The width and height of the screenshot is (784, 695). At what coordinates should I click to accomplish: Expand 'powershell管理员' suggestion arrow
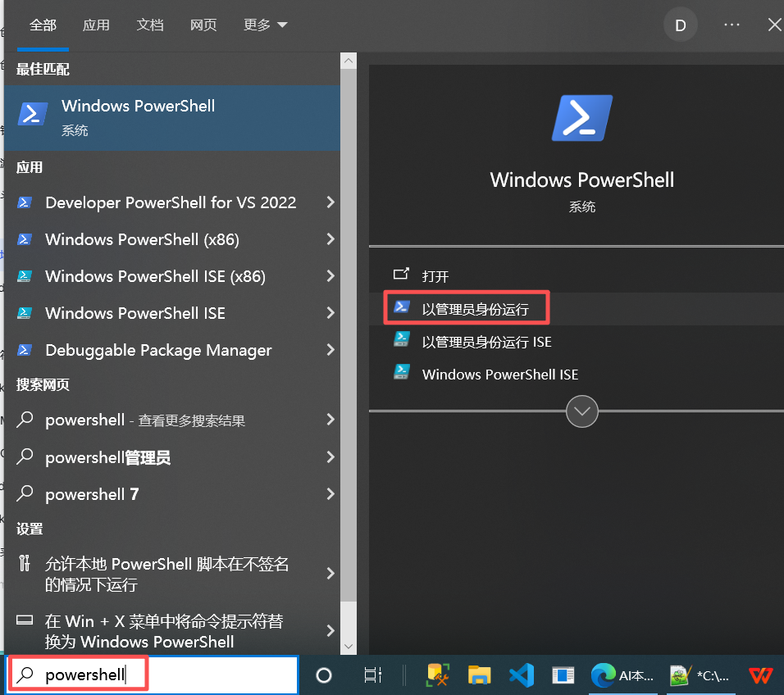(x=330, y=457)
